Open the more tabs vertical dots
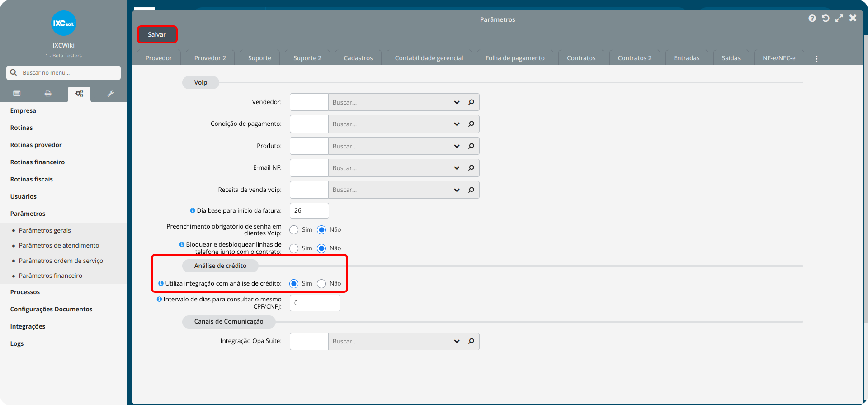 (816, 59)
